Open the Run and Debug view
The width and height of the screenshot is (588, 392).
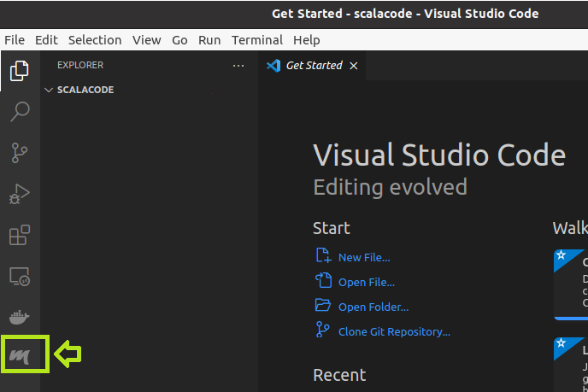click(x=19, y=195)
